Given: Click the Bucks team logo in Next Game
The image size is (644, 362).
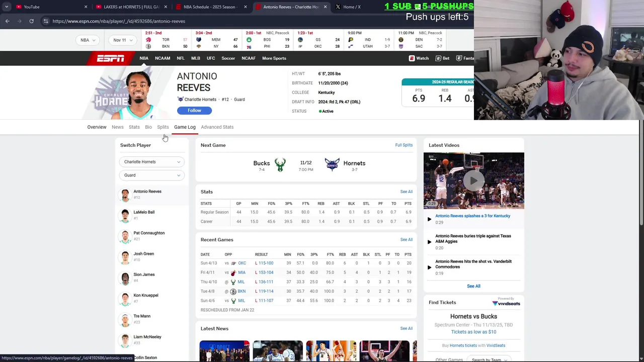Looking at the screenshot, I should pos(280,165).
